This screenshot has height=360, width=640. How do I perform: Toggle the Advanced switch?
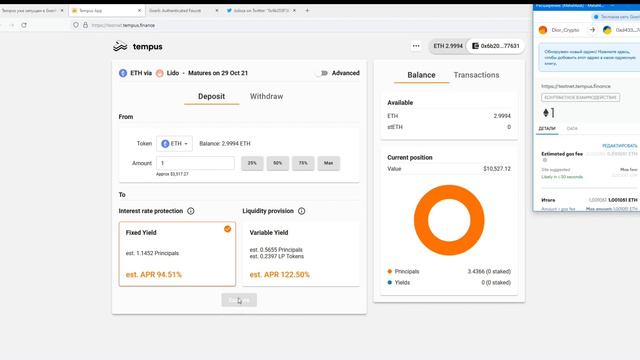323,73
